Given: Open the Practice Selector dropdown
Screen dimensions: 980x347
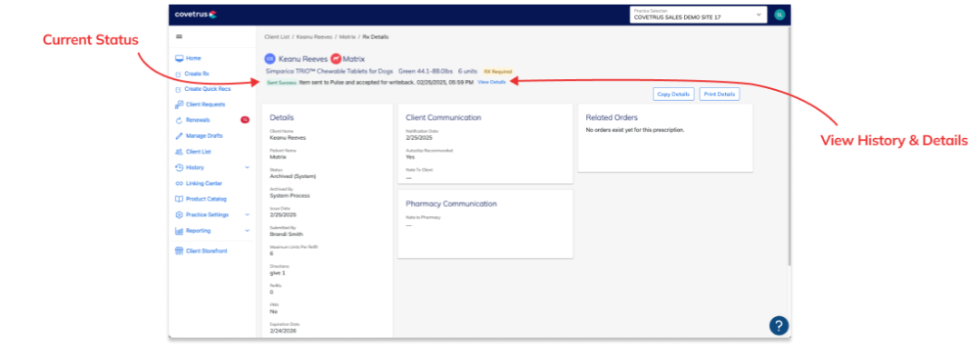Looking at the screenshot, I should click(x=699, y=15).
